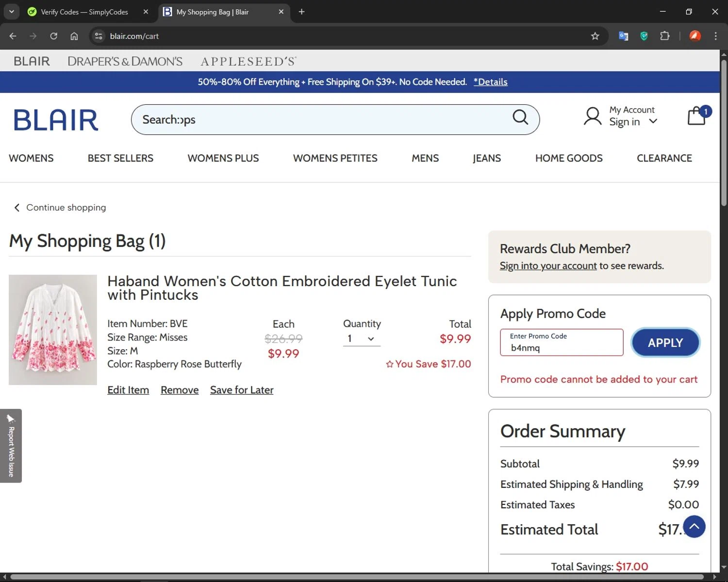Screen dimensions: 728x582
Task: Select 'Promo code cannot be added' message
Action: (599, 379)
